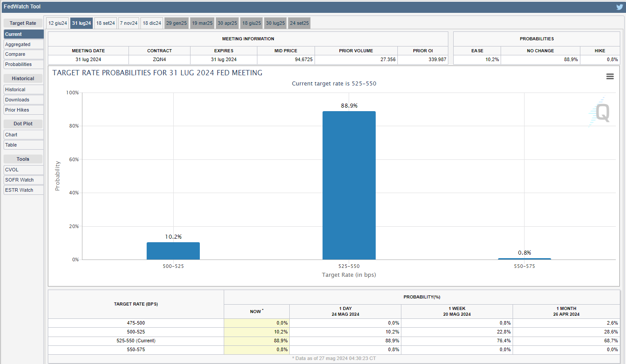
Task: Click the 88.9% bar for 525-550
Action: click(x=349, y=185)
